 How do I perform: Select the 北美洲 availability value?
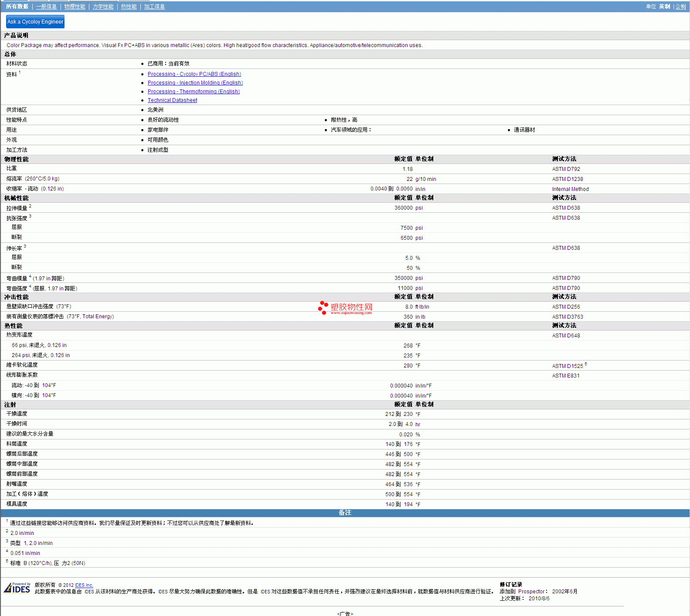coord(155,110)
